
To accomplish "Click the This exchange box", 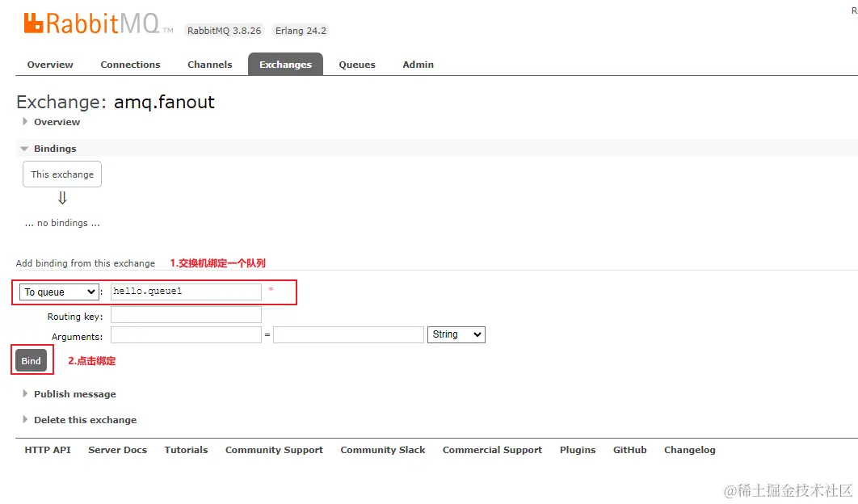I will tap(62, 174).
